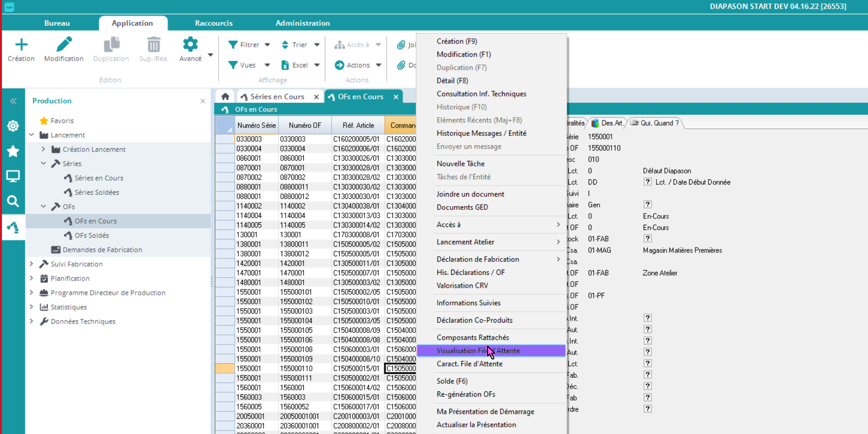Open the favorites star in sidebar

click(13, 152)
